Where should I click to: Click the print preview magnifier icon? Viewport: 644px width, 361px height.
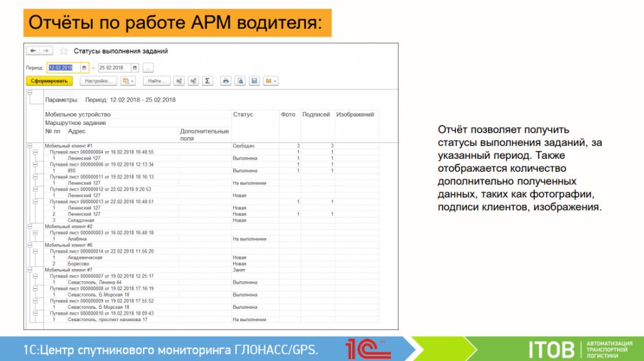click(240, 81)
